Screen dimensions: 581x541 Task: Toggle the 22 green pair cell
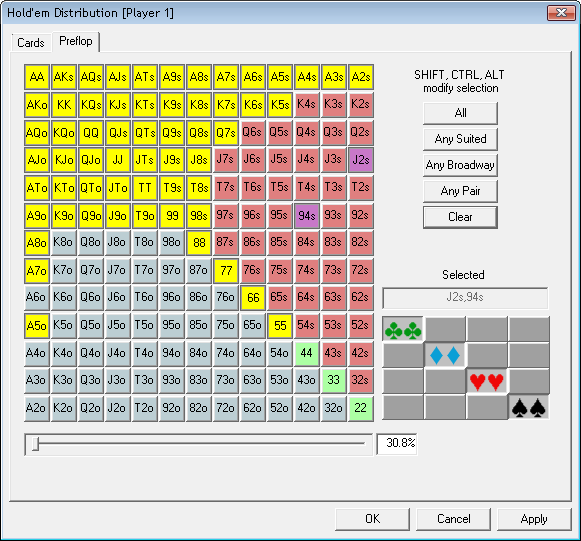pyautogui.click(x=361, y=408)
